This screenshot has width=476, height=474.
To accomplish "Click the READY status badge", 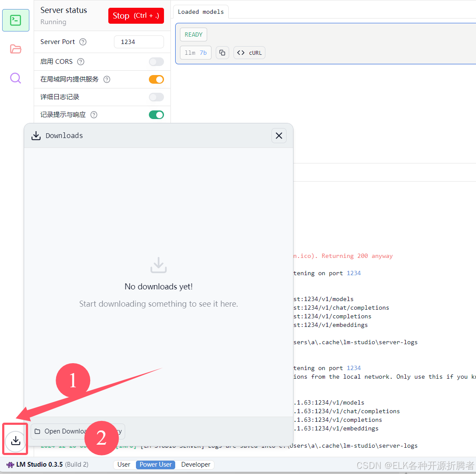I will (193, 35).
